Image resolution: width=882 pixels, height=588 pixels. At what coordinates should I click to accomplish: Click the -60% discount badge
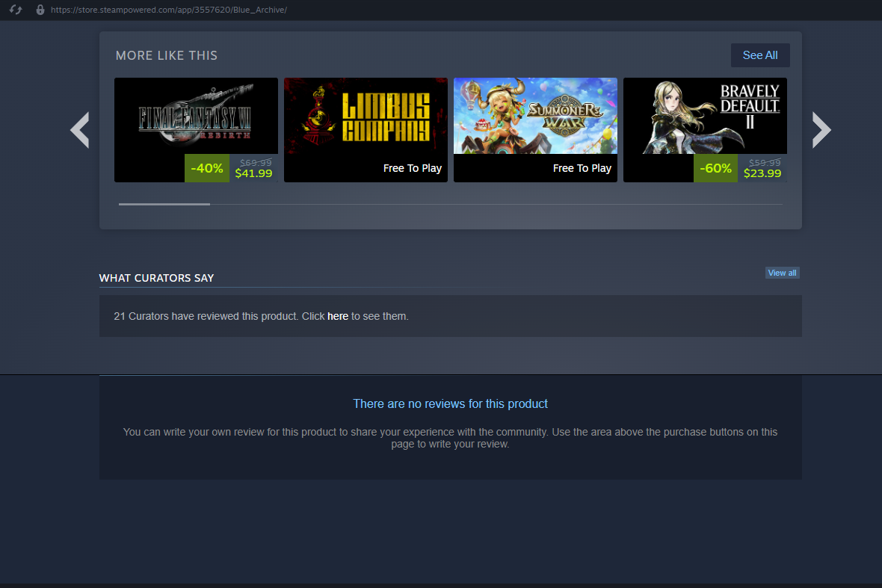pos(715,168)
